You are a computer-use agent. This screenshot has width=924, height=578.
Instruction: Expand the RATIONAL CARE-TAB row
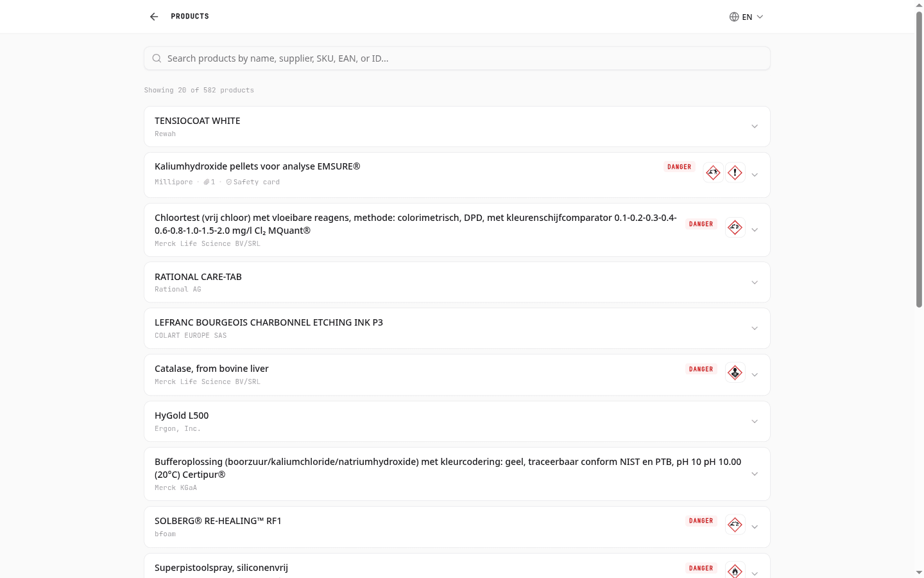(x=755, y=283)
